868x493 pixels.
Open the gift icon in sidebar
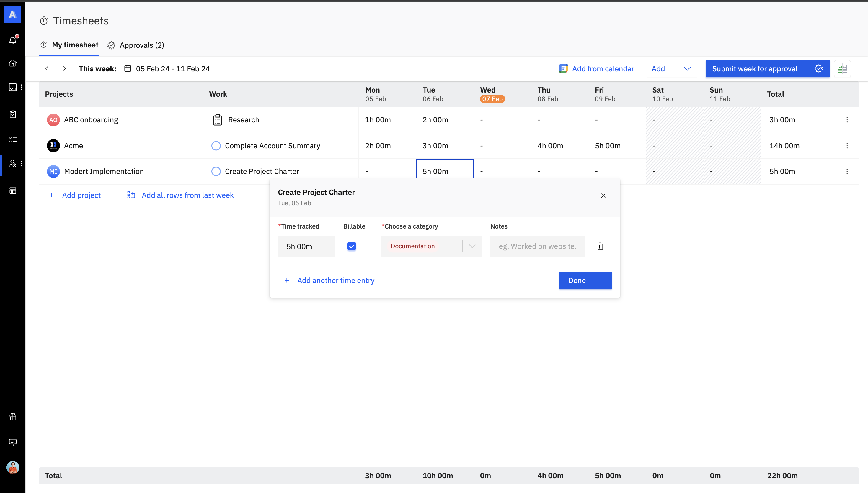[13, 416]
